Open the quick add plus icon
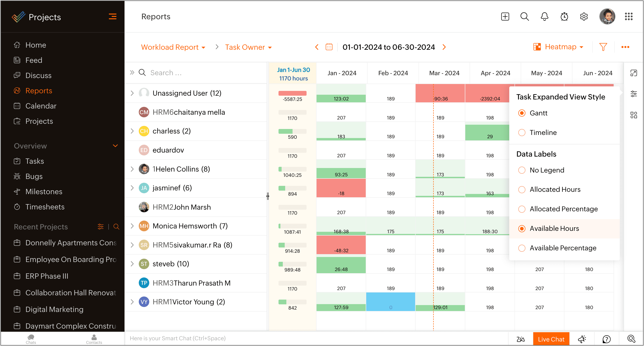 pyautogui.click(x=505, y=17)
